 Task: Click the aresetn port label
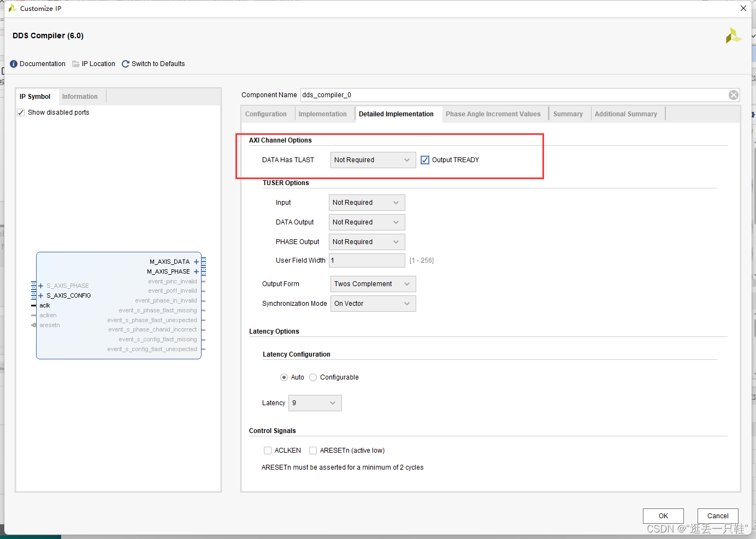tap(50, 325)
